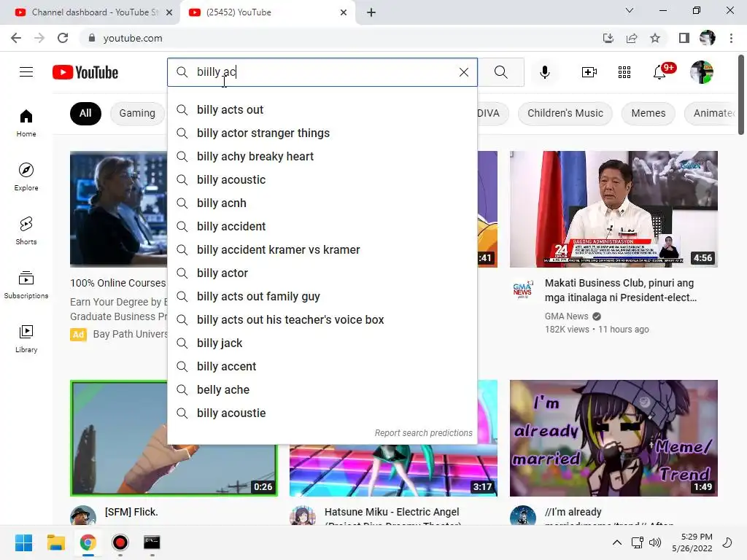This screenshot has height=560, width=747.
Task: Select the Memes filter chip
Action: [x=648, y=113]
